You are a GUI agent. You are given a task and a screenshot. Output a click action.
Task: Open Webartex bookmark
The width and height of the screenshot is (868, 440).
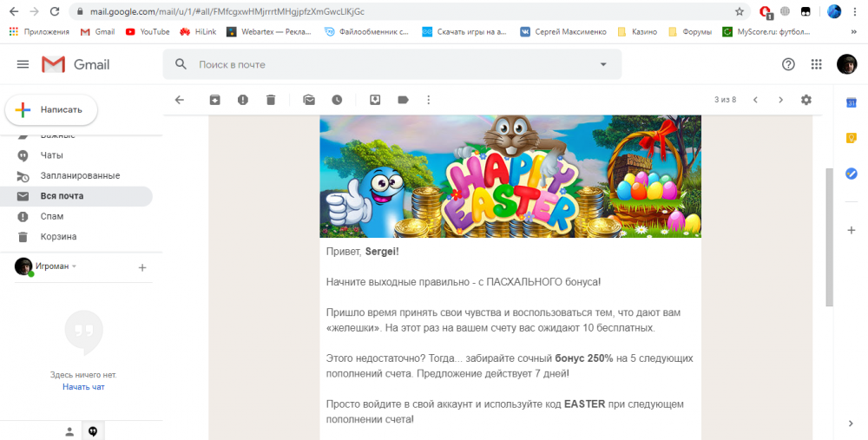(269, 32)
